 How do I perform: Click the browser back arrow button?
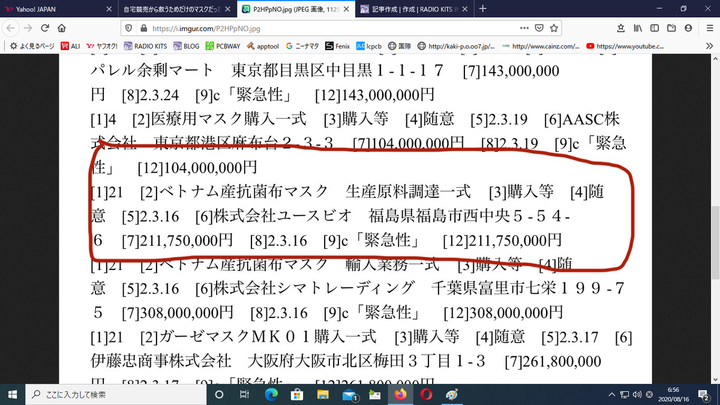[11, 28]
